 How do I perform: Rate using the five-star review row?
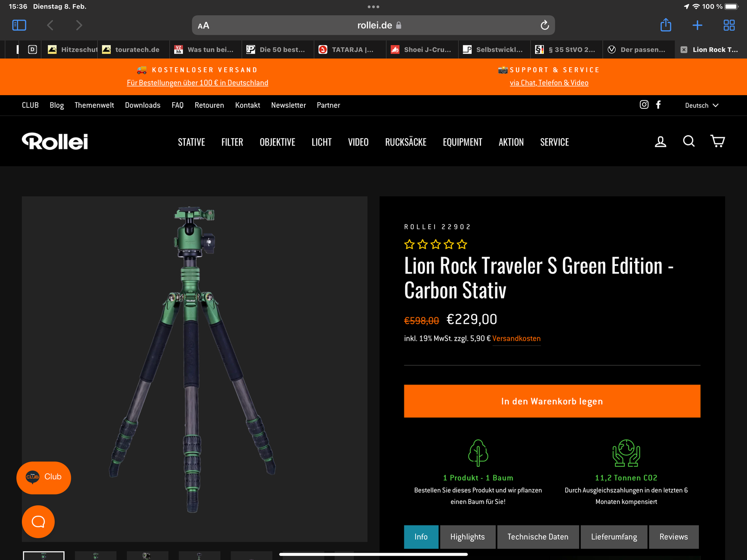436,244
